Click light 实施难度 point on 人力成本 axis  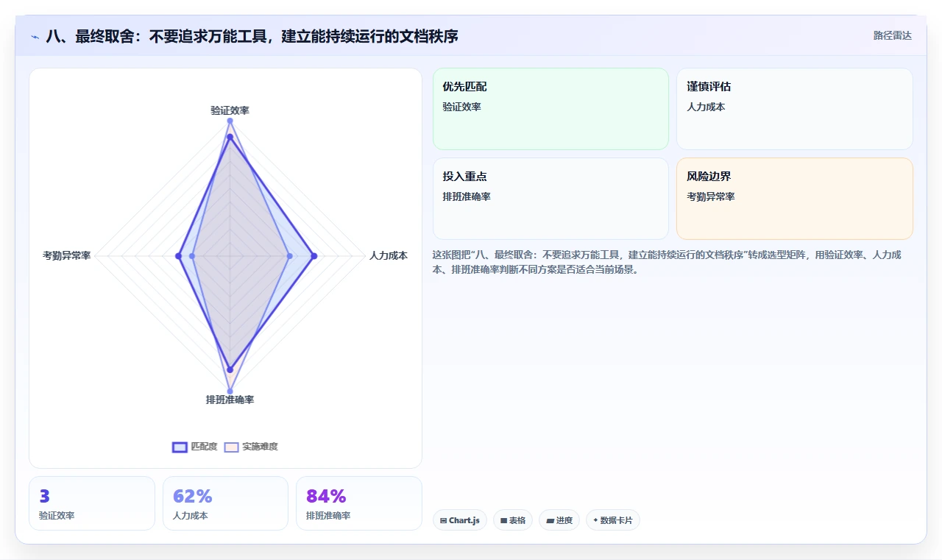pos(289,256)
